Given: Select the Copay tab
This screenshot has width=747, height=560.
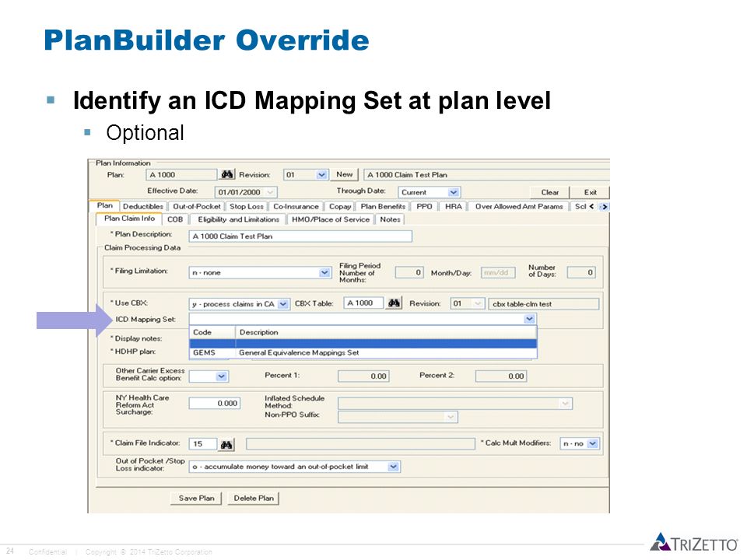Looking at the screenshot, I should click(x=340, y=207).
